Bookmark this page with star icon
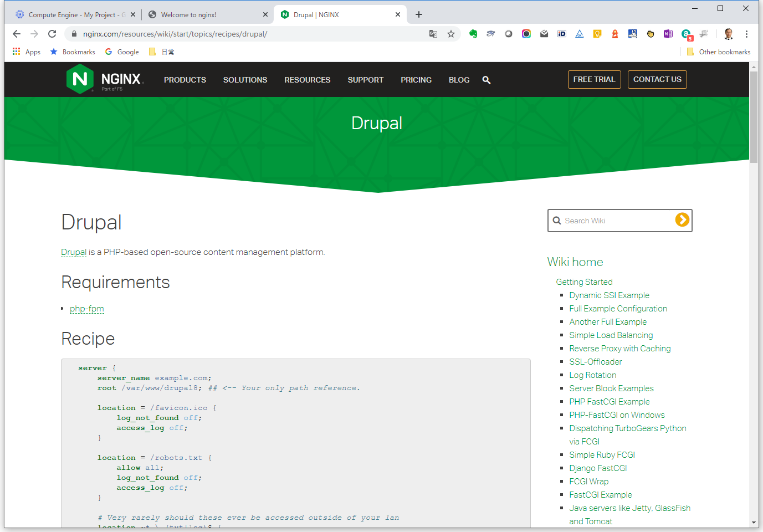The width and height of the screenshot is (763, 532). pos(451,34)
